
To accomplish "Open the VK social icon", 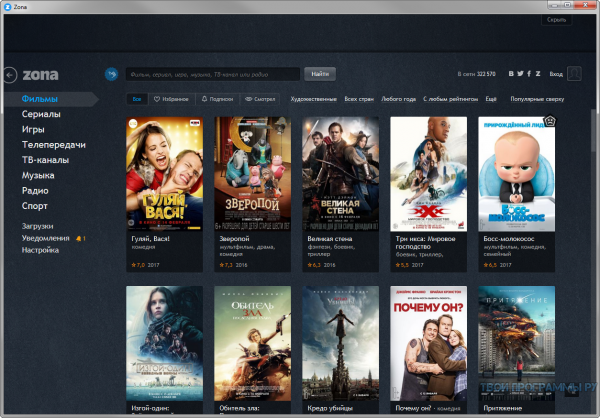I will [511, 73].
